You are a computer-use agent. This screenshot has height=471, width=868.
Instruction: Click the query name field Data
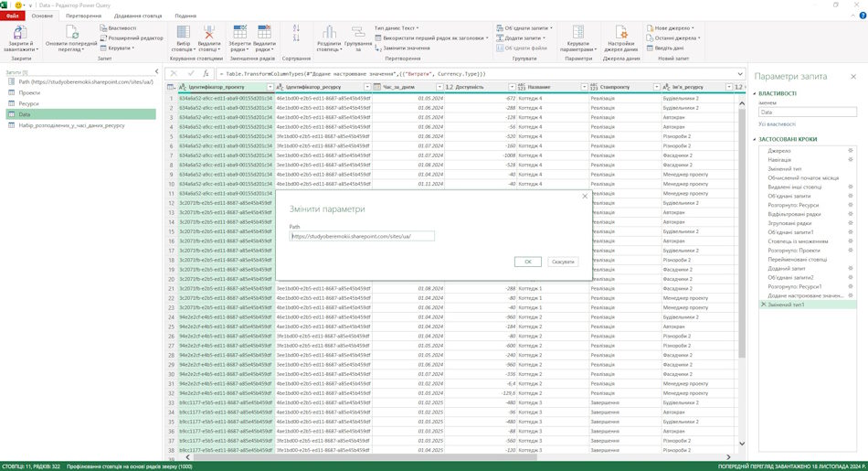tap(808, 112)
